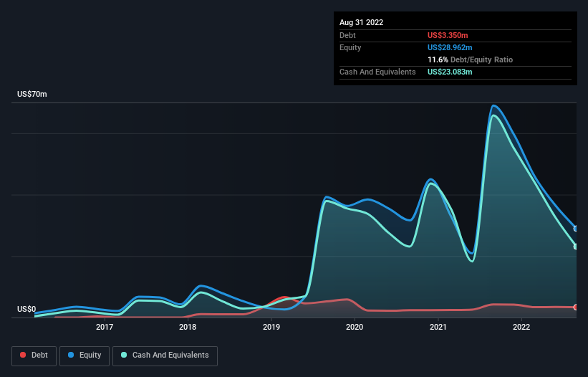This screenshot has height=377, width=588.
Task: Toggle the Debt series legend button
Action: [34, 355]
